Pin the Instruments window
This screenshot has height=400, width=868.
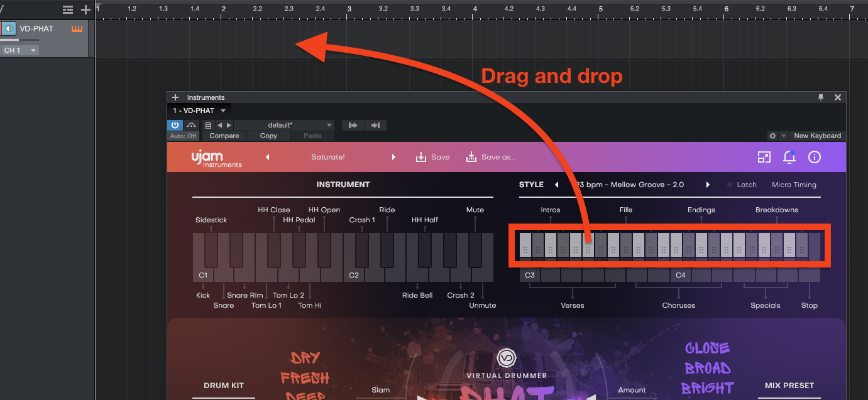click(x=821, y=97)
